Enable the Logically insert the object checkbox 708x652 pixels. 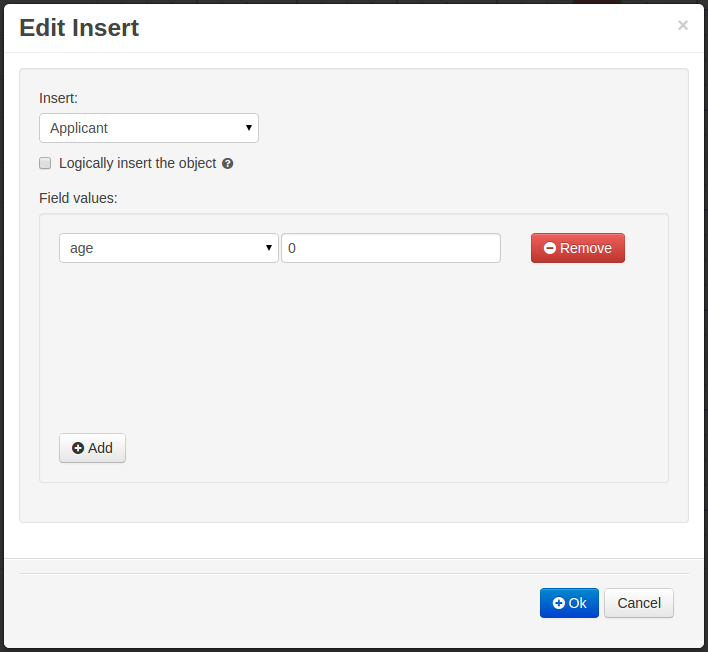(45, 163)
